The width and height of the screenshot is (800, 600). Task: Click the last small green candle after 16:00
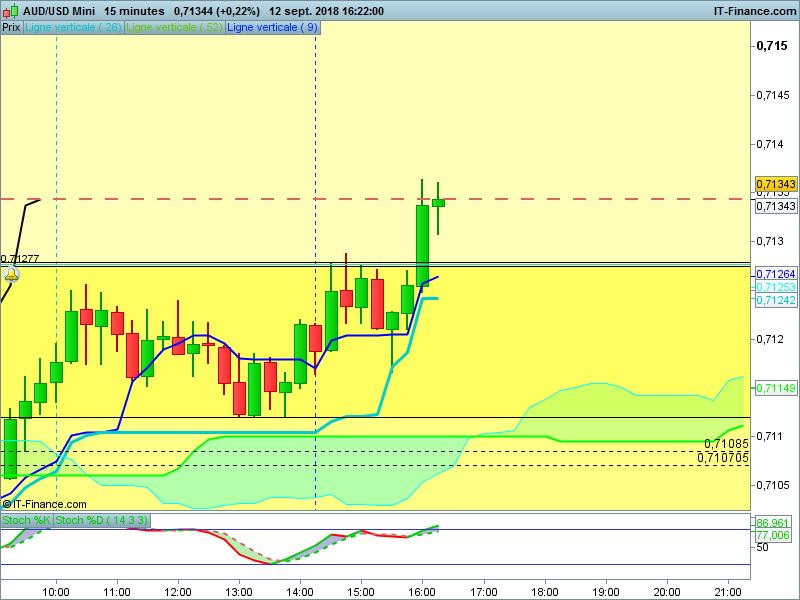[438, 203]
